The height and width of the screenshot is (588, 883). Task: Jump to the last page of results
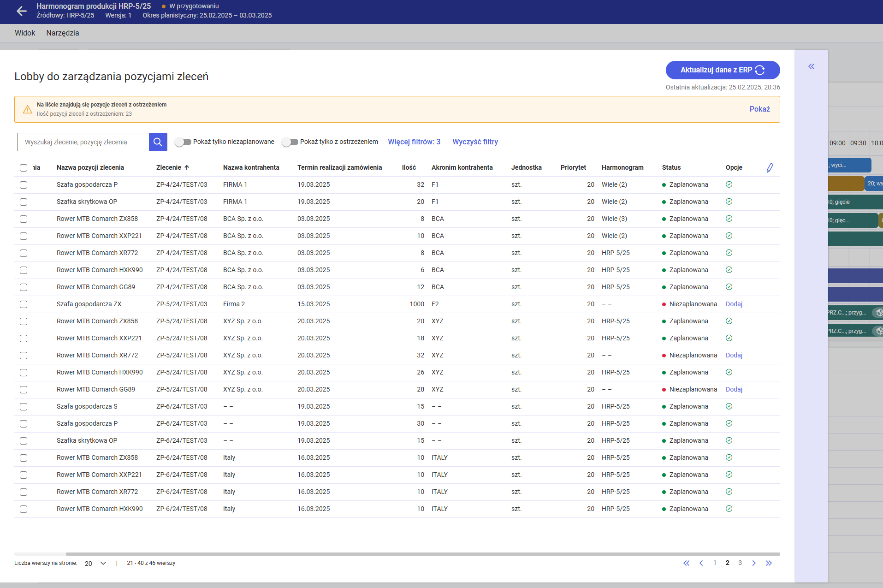tap(769, 563)
